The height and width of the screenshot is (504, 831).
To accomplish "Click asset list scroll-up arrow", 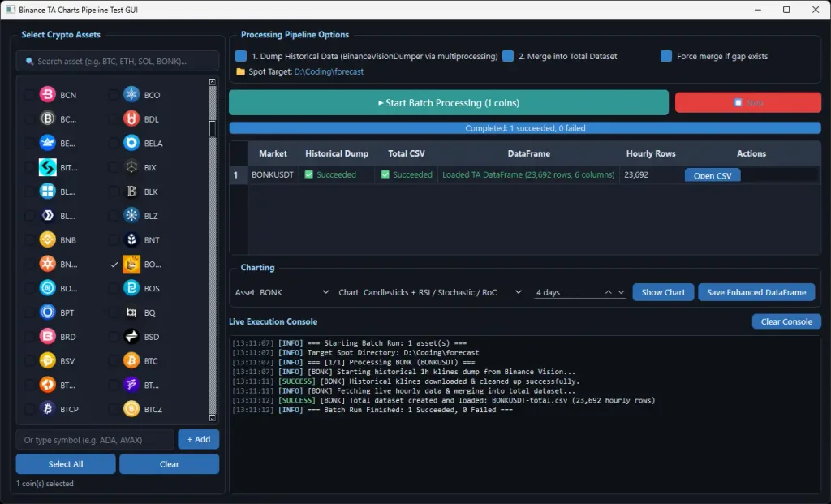I will (x=212, y=82).
